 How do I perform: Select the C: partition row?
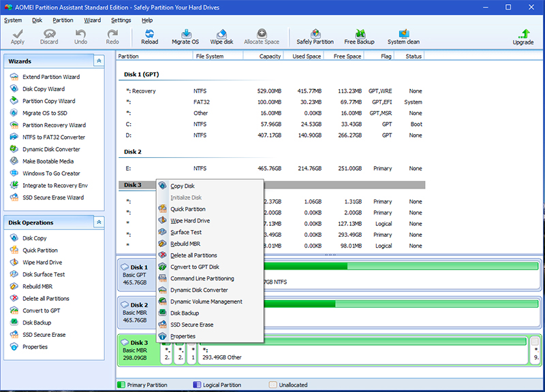pos(272,125)
